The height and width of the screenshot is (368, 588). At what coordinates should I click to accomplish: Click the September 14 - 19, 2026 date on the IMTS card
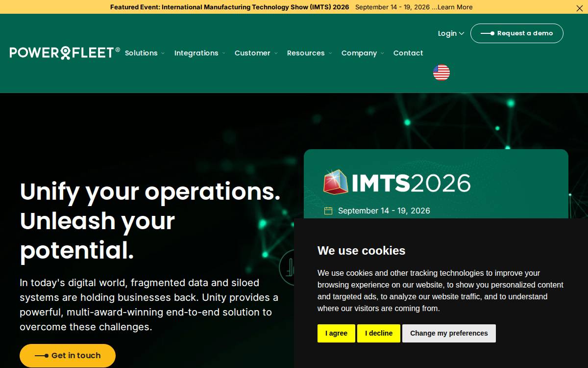(384, 210)
